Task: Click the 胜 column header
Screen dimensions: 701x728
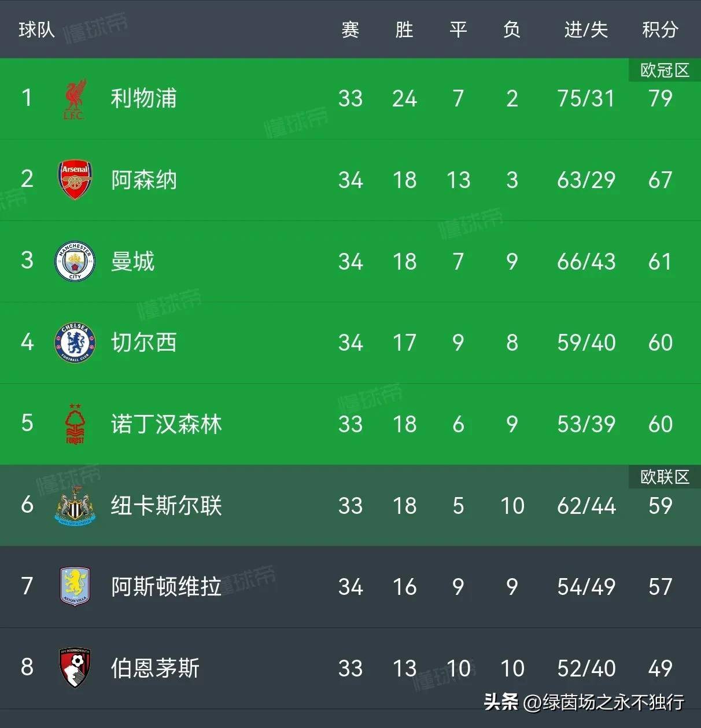Action: [x=404, y=30]
